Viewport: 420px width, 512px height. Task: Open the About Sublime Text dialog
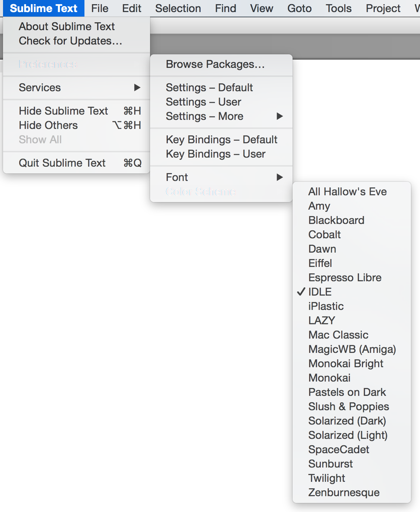[x=66, y=26]
